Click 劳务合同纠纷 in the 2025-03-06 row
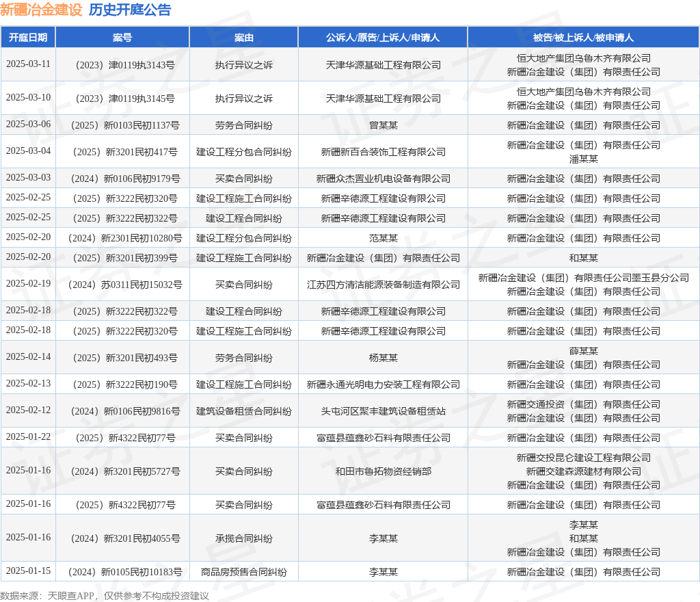 tap(244, 125)
